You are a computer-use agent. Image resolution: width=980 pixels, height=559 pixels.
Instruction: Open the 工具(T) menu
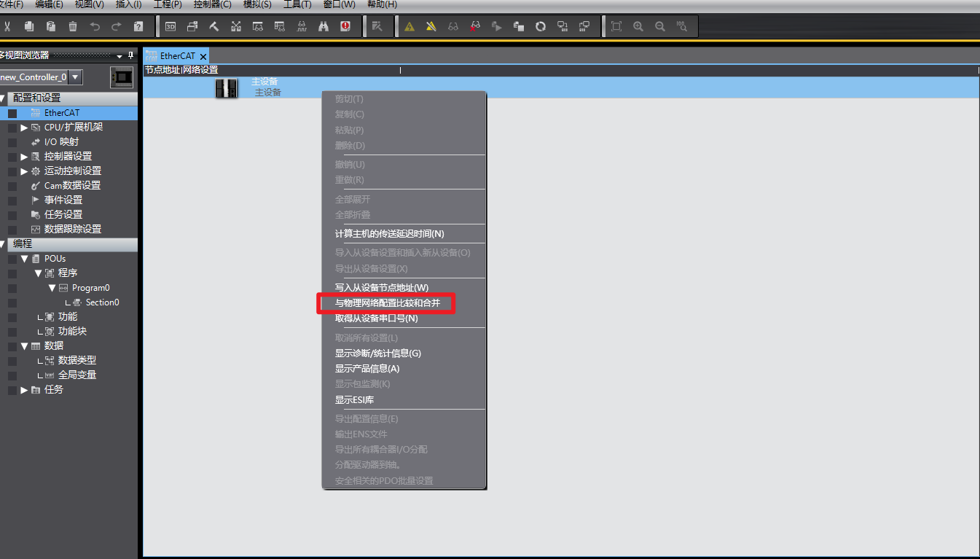point(297,4)
